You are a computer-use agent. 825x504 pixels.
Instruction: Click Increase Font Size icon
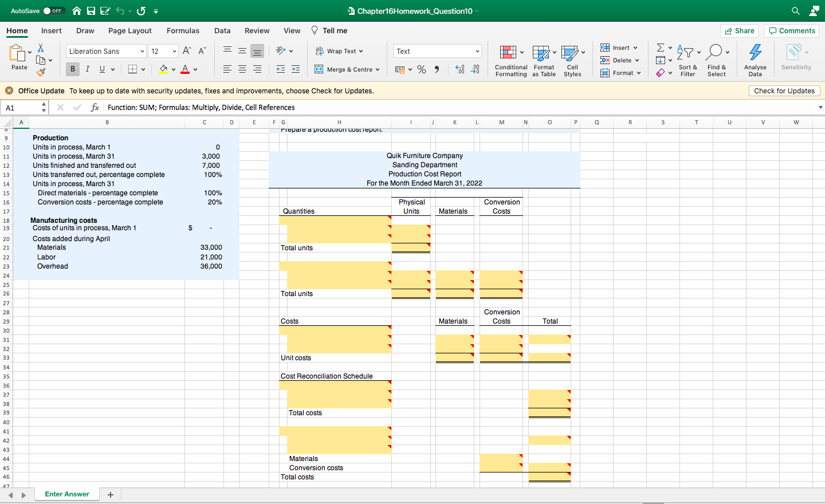187,51
